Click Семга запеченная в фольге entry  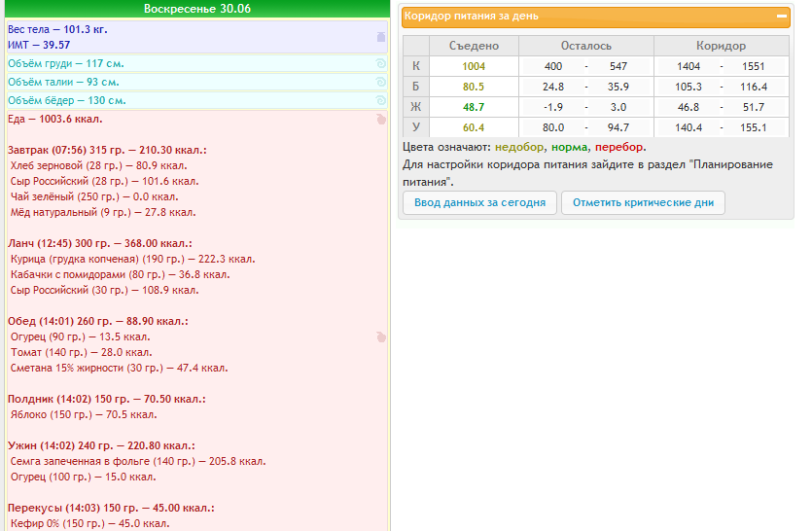click(138, 461)
